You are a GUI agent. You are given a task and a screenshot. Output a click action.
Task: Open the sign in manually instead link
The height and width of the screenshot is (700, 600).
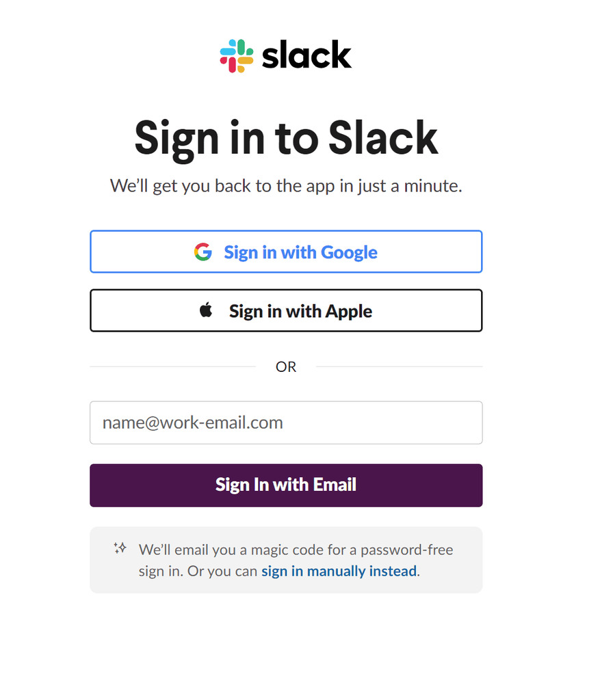(x=339, y=571)
